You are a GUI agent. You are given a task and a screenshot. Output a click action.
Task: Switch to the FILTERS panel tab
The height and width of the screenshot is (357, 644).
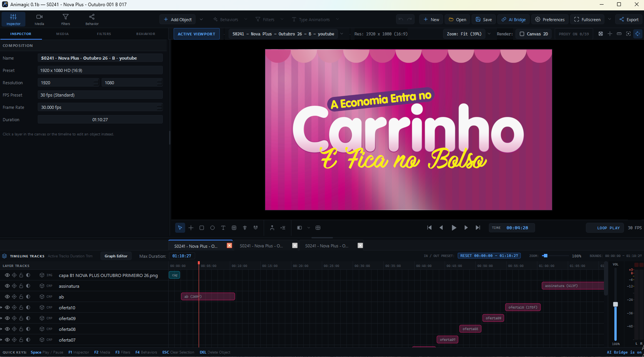(104, 34)
